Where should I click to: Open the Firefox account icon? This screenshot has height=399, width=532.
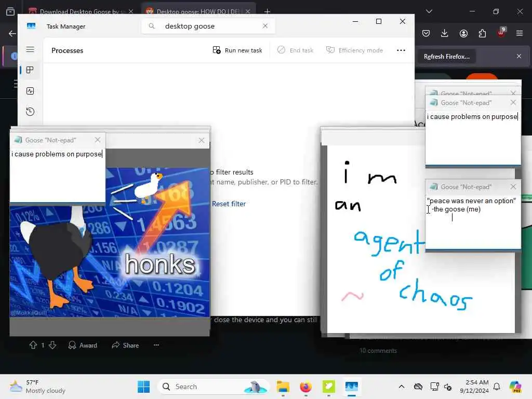463,33
